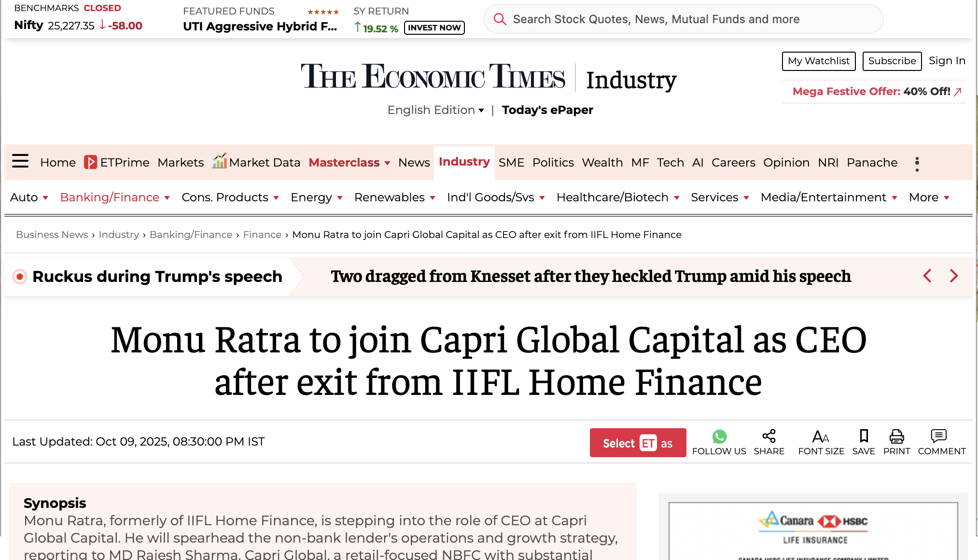
Task: Open the Masterclass dropdown
Action: coord(349,163)
